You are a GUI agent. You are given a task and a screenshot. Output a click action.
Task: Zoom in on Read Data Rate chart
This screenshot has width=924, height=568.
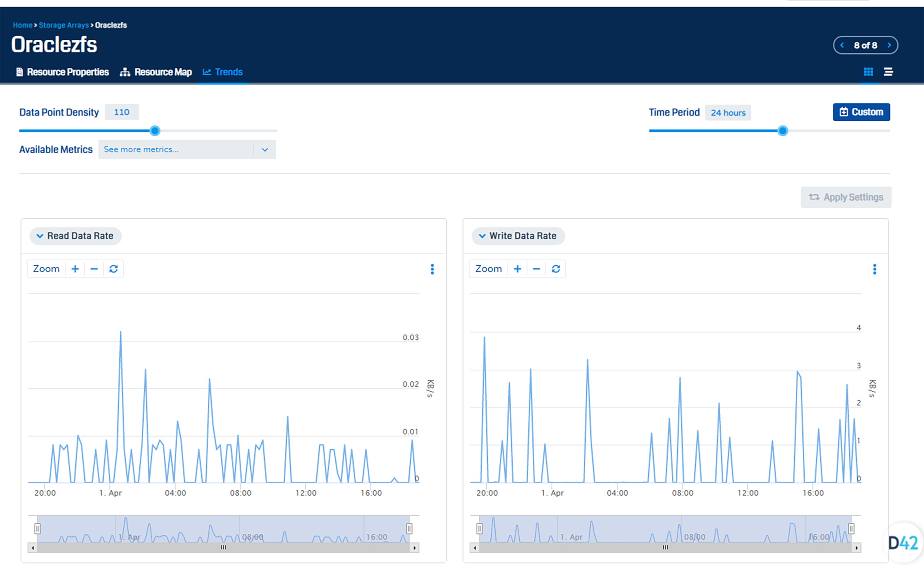point(75,269)
